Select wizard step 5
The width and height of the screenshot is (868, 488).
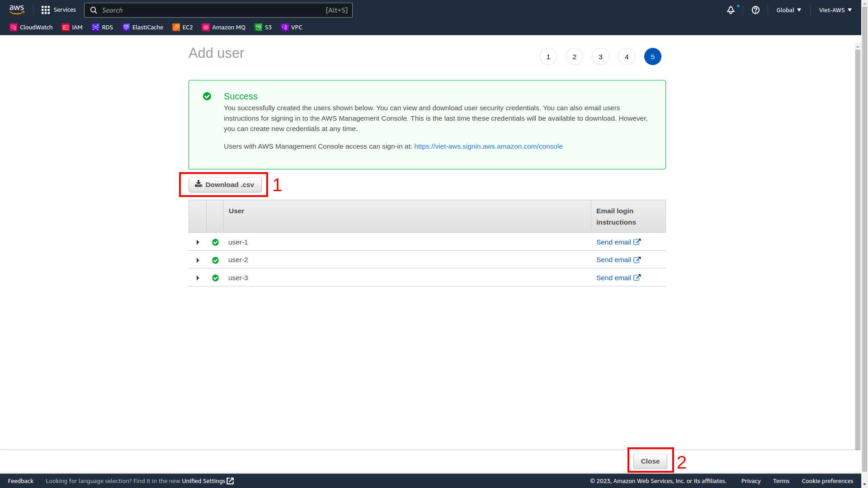pos(653,56)
